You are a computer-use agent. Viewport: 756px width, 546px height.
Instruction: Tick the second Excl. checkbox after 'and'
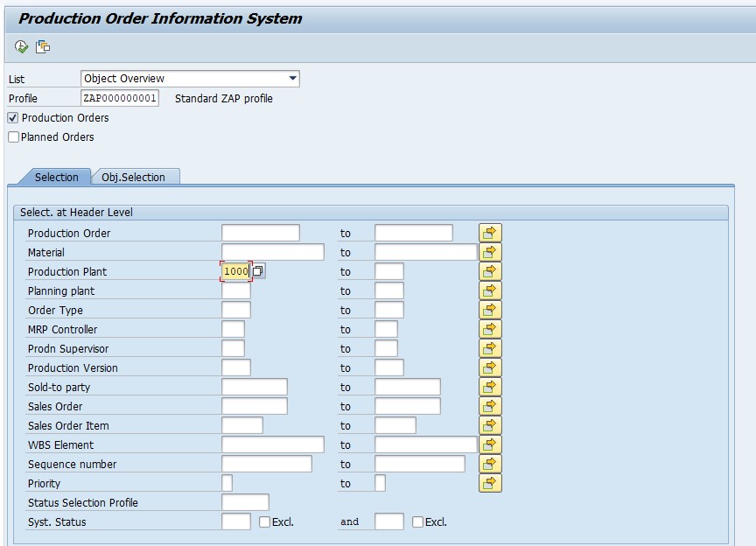pyautogui.click(x=417, y=521)
